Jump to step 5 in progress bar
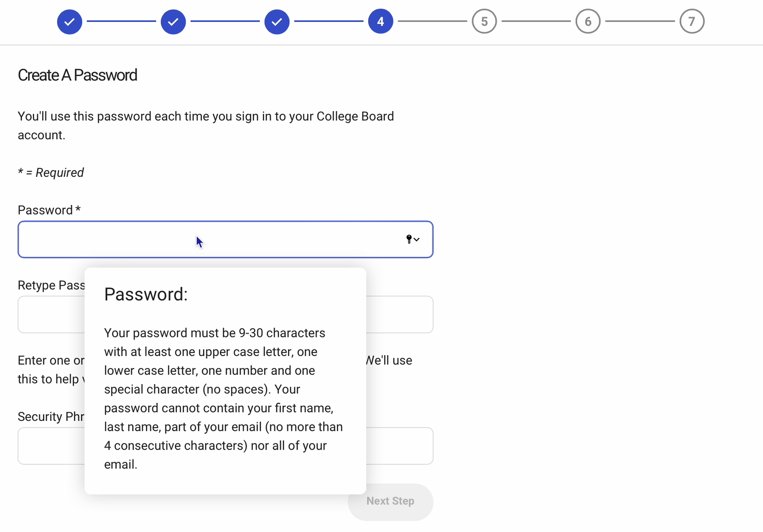763x532 pixels. coord(484,21)
